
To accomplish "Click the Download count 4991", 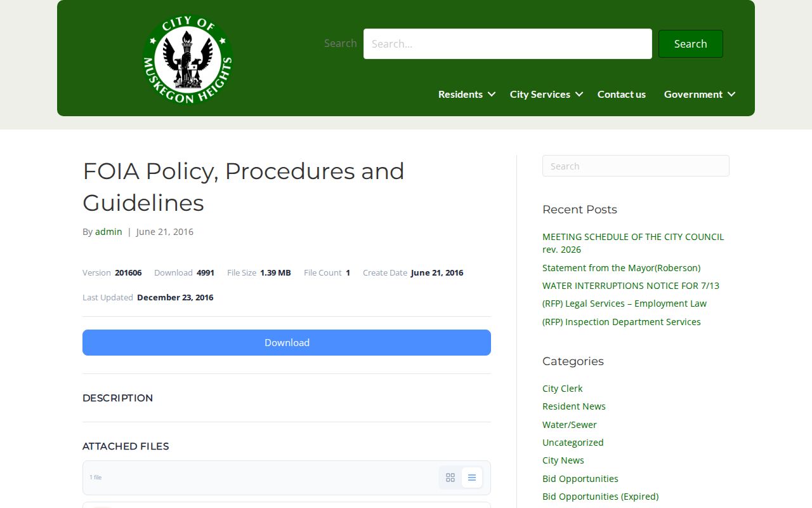I will 206,272.
